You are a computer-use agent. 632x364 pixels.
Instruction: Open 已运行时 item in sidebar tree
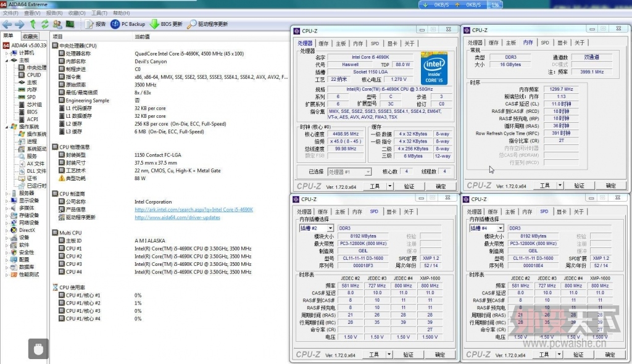36,186
